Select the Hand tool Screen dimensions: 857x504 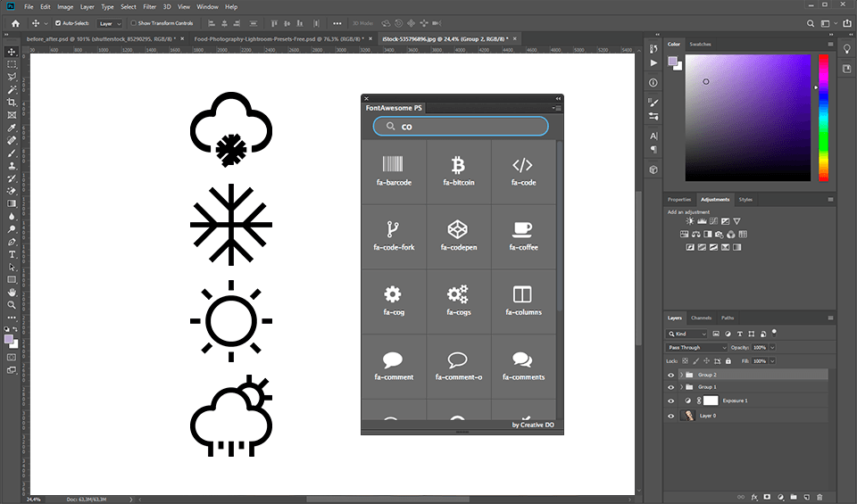[12, 293]
